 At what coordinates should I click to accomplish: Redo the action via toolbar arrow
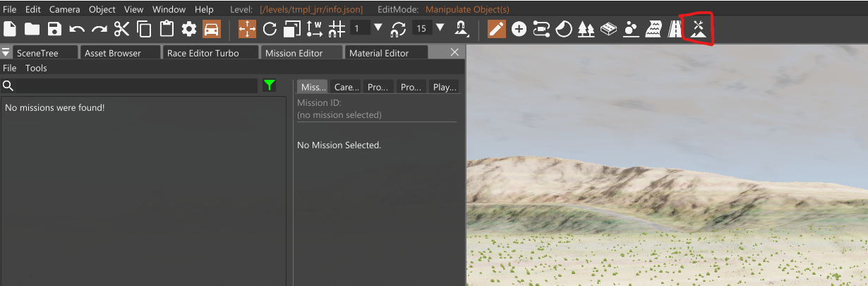pyautogui.click(x=99, y=30)
